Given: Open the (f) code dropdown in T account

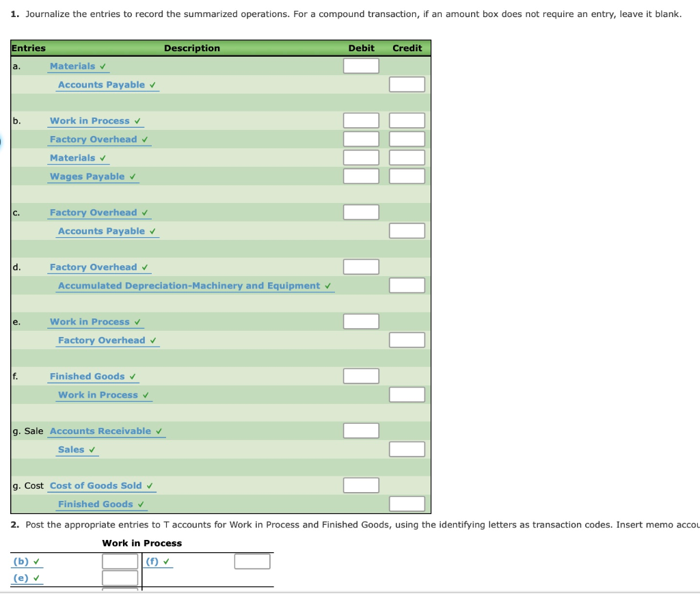Looking at the screenshot, I should [x=159, y=562].
